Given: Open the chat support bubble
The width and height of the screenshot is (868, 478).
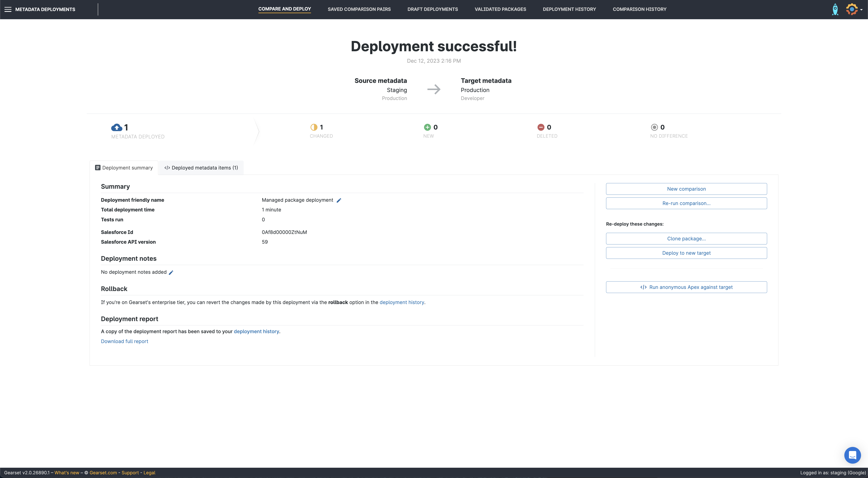Looking at the screenshot, I should coord(852,455).
